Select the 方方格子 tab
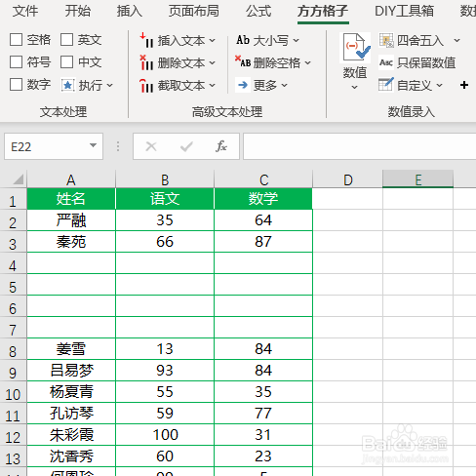The width and height of the screenshot is (476, 476). tap(323, 11)
